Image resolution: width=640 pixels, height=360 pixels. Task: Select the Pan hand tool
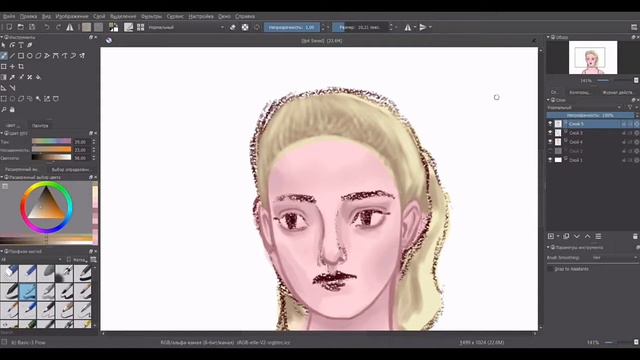[12, 109]
